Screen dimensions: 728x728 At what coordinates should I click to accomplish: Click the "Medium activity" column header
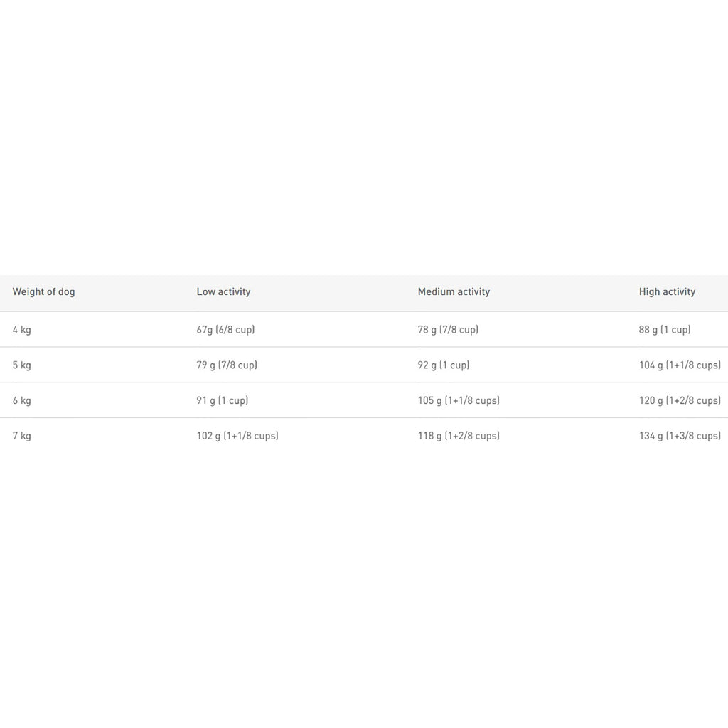tap(454, 291)
